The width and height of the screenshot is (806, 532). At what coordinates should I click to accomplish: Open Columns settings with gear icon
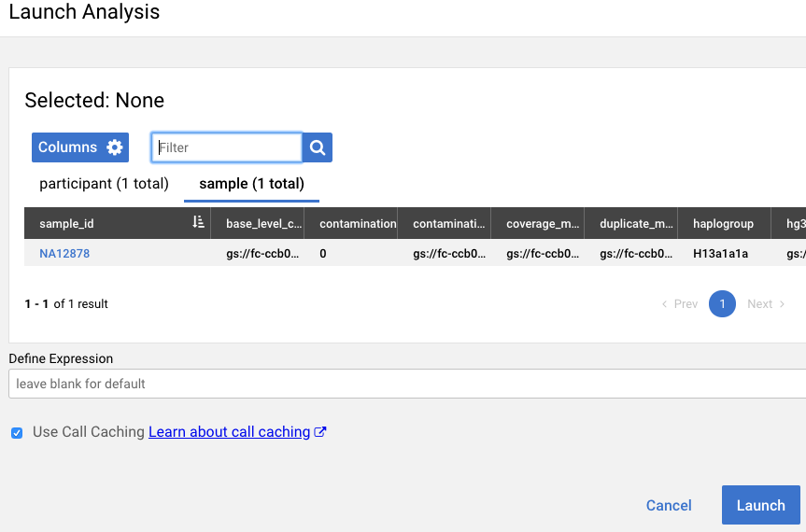[80, 147]
